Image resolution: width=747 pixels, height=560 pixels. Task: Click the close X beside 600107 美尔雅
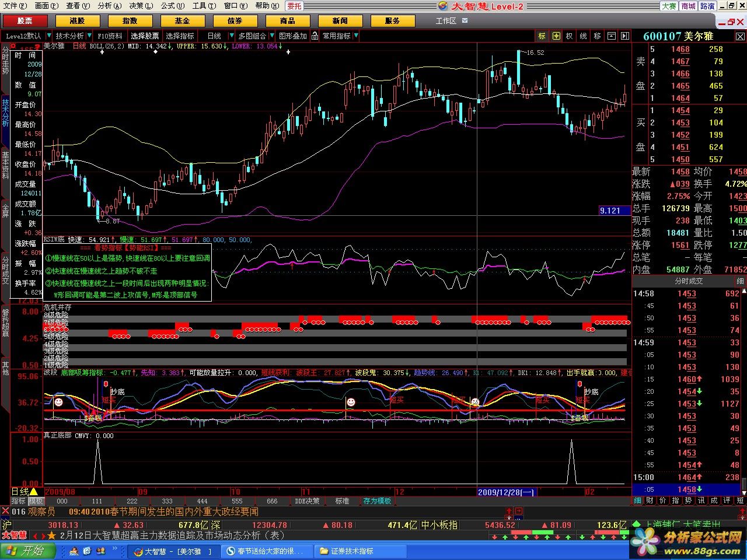coord(740,36)
